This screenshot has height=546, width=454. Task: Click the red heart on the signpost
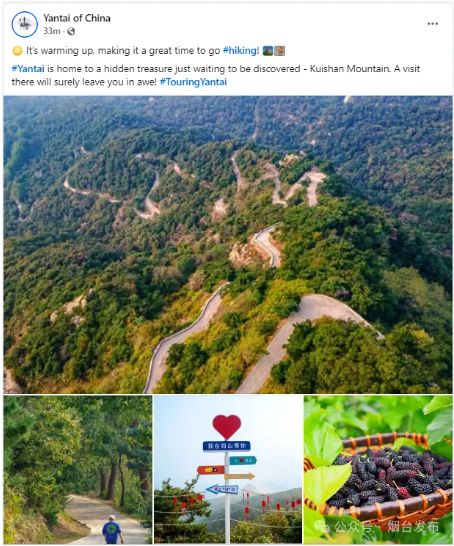[x=227, y=426]
